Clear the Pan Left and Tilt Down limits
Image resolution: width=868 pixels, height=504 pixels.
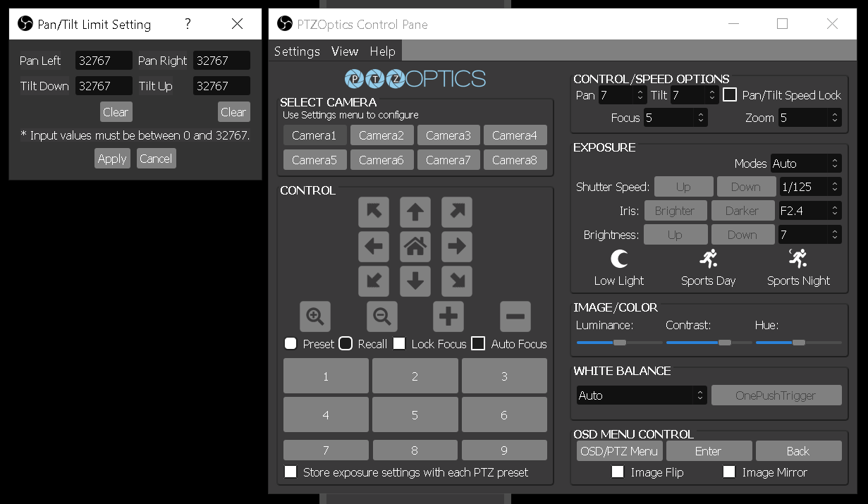point(116,112)
